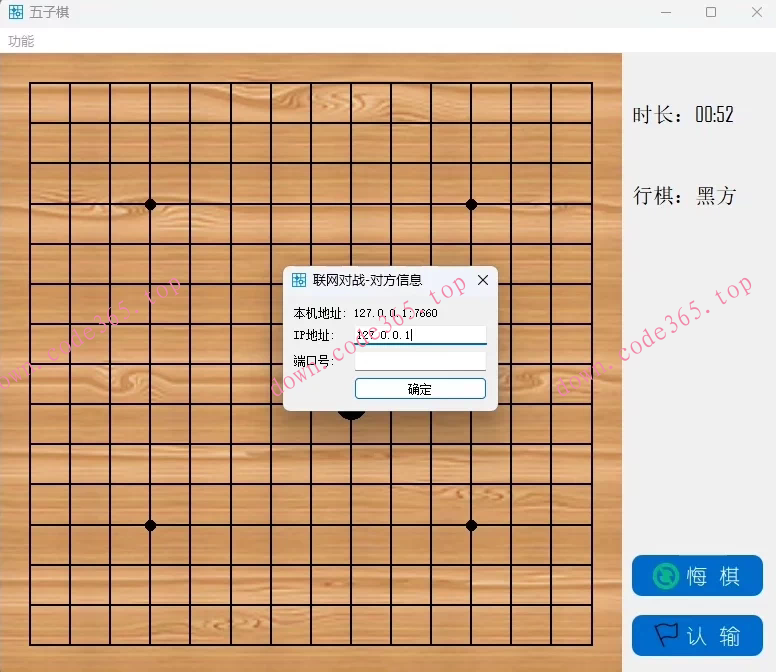Click the dialog title bar game icon
Screen dimensions: 776x672
point(299,280)
